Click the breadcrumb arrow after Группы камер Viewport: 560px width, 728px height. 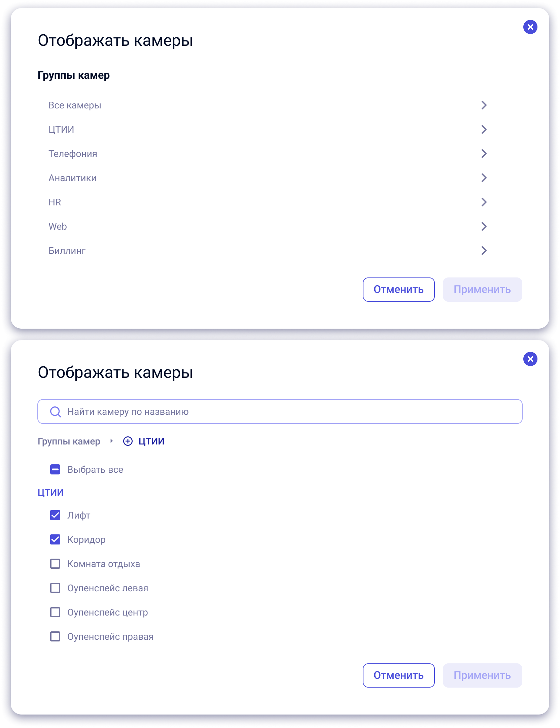tap(111, 441)
